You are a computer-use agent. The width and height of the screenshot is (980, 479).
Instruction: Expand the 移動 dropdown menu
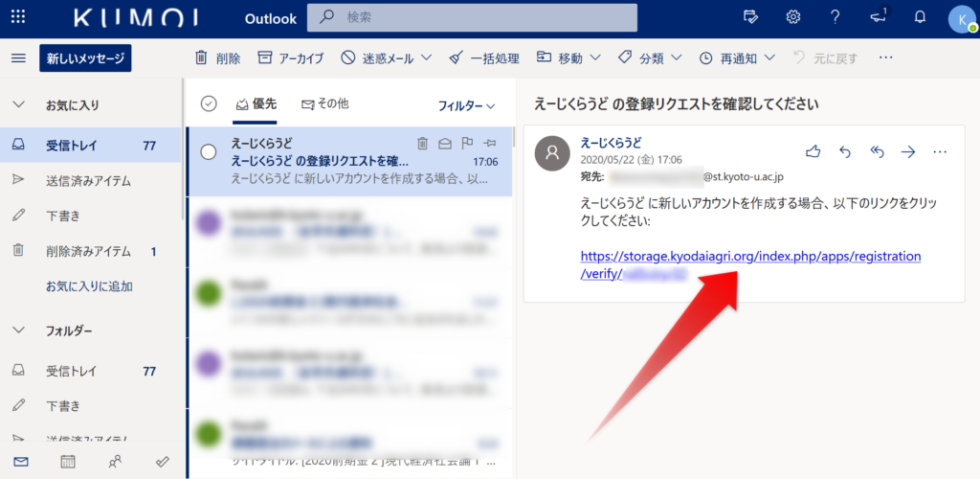568,58
